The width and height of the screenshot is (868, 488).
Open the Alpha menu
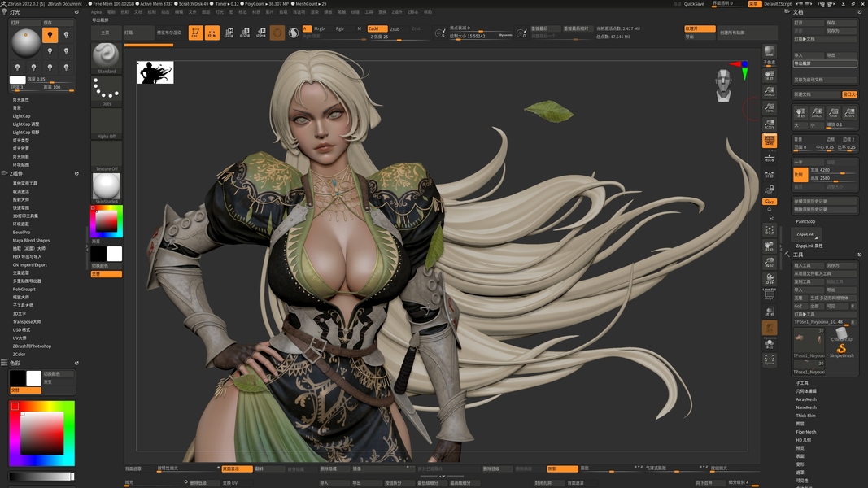coord(96,11)
